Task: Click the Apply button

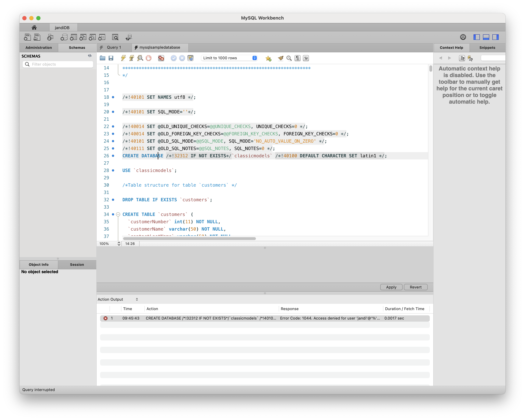Action: (x=391, y=287)
